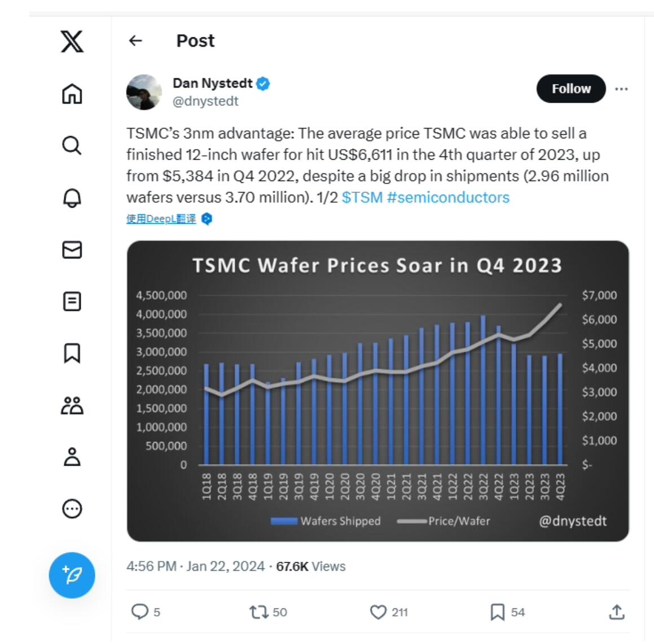
Task: Compose a new post with feather button
Action: [72, 575]
